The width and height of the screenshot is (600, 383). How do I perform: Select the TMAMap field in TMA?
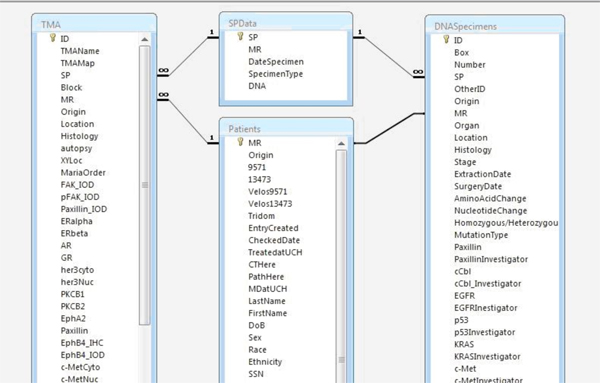[x=78, y=63]
